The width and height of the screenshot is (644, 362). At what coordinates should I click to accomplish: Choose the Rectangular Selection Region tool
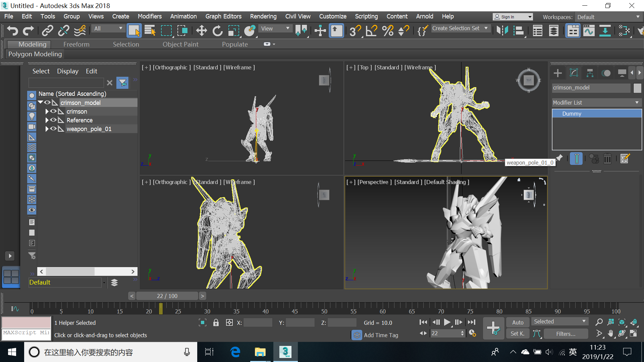point(166,31)
